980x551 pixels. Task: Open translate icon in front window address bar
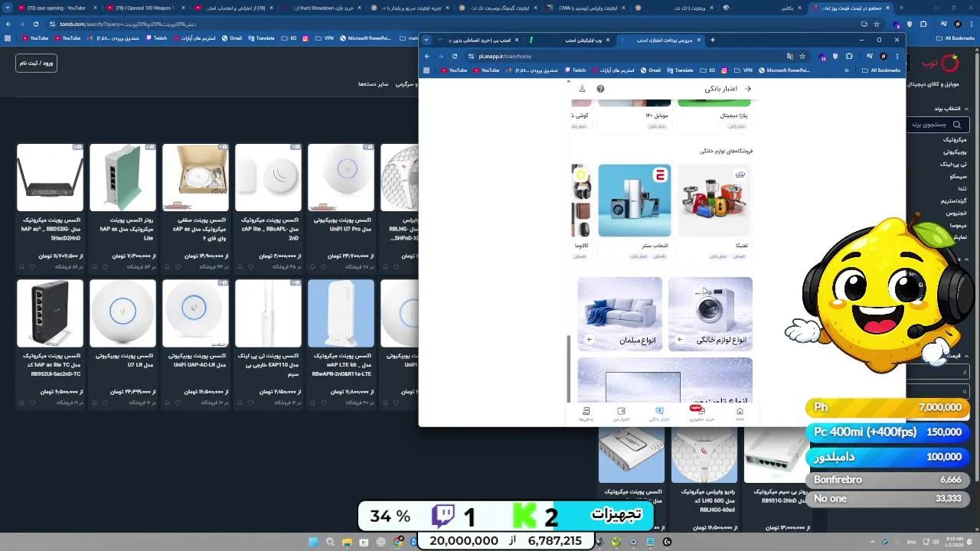click(789, 56)
